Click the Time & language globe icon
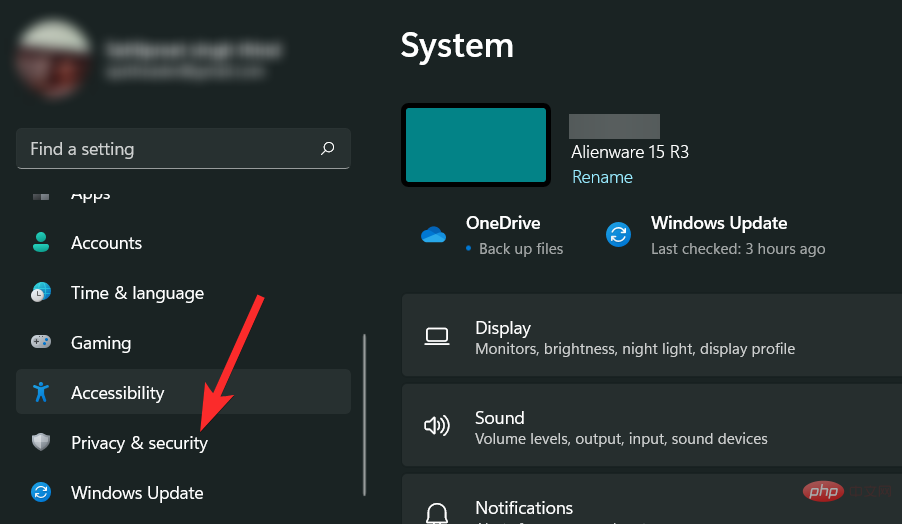902x524 pixels. (41, 292)
